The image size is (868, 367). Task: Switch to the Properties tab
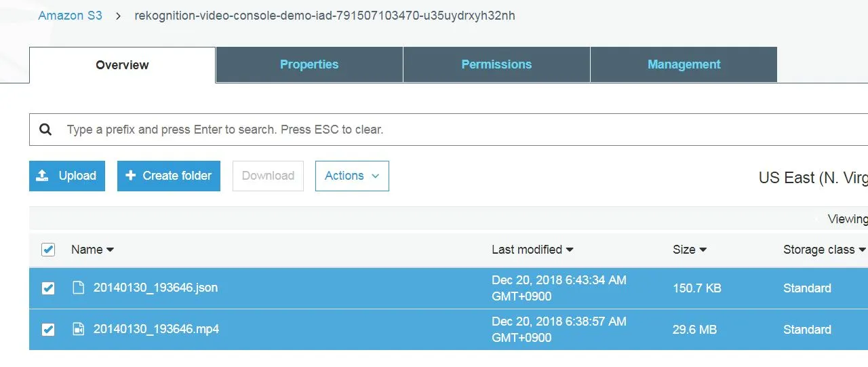point(309,64)
